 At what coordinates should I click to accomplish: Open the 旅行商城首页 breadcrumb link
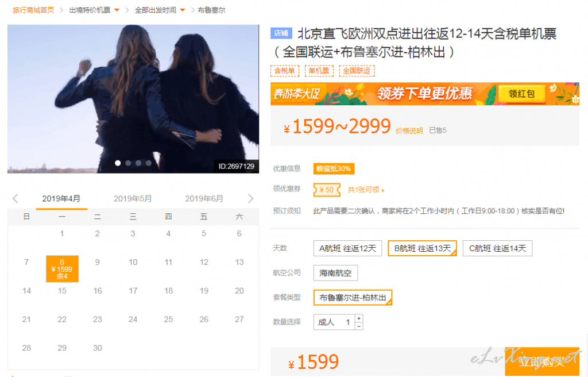pos(33,10)
